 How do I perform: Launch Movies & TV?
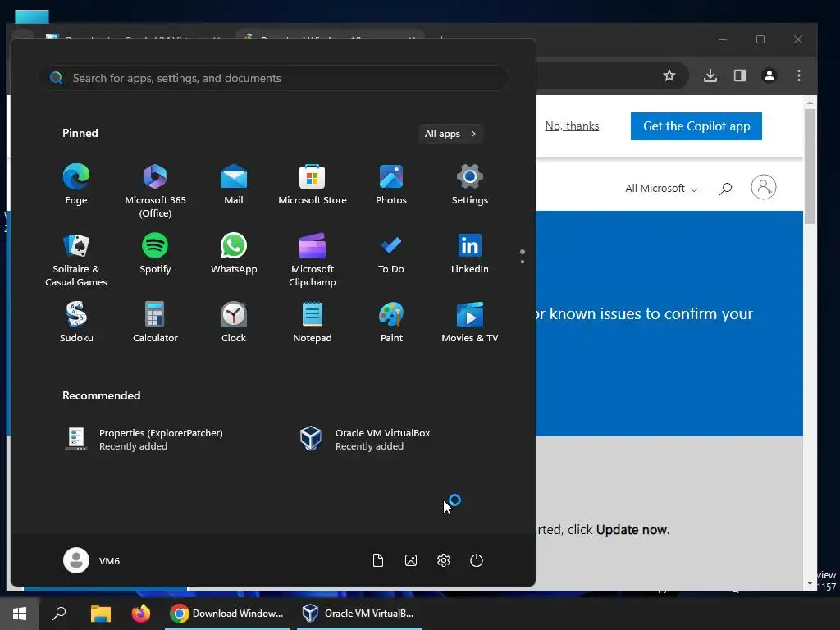tap(470, 322)
